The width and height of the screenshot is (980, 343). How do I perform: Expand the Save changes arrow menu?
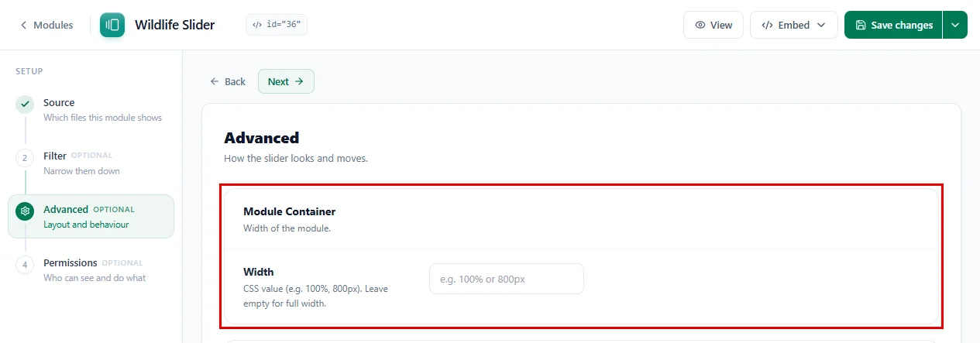(x=955, y=25)
